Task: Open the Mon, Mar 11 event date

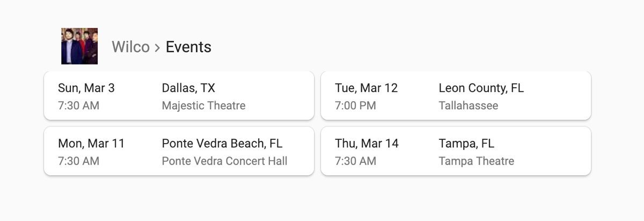Action: [x=91, y=144]
